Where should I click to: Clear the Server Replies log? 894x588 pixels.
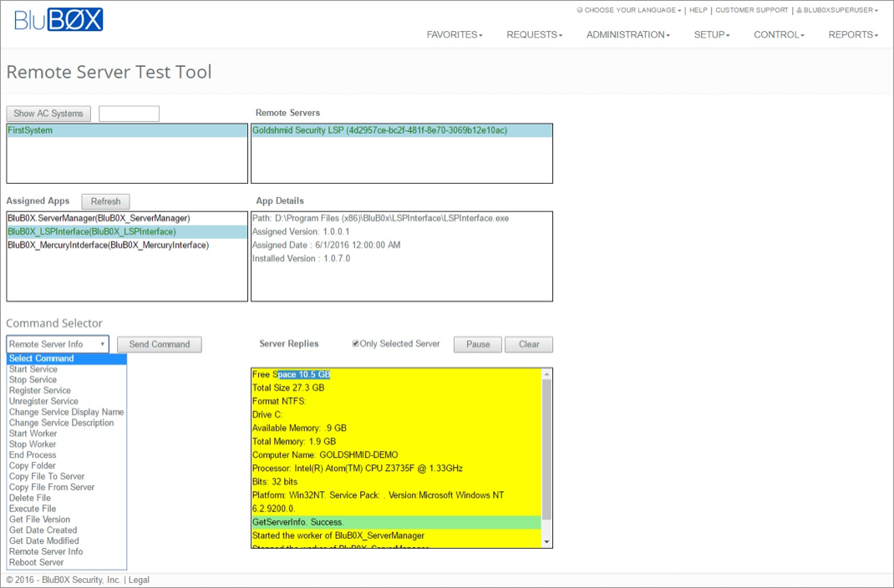529,344
